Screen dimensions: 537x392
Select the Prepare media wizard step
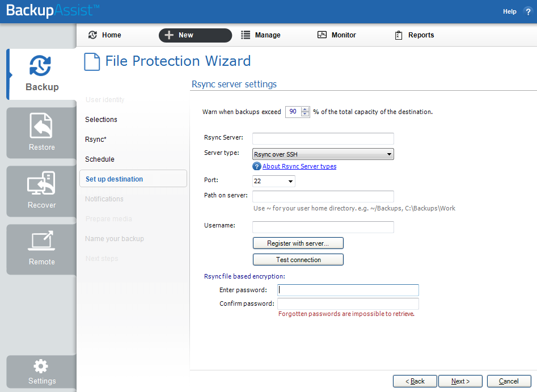tap(108, 219)
